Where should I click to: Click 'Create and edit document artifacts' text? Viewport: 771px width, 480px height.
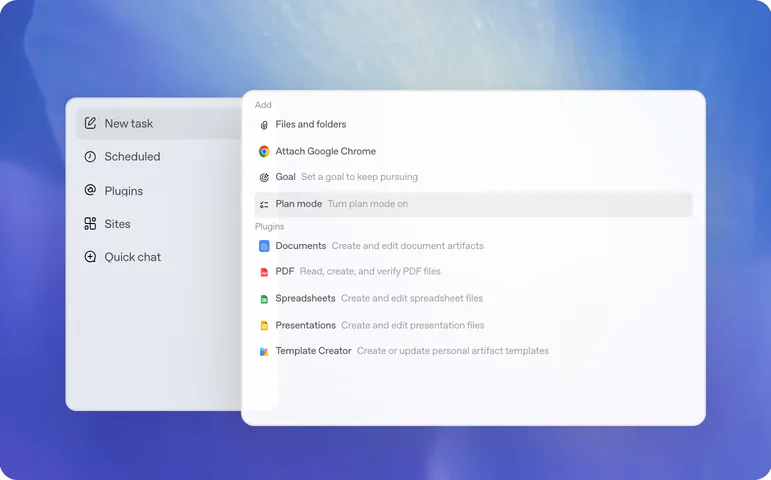[408, 246]
